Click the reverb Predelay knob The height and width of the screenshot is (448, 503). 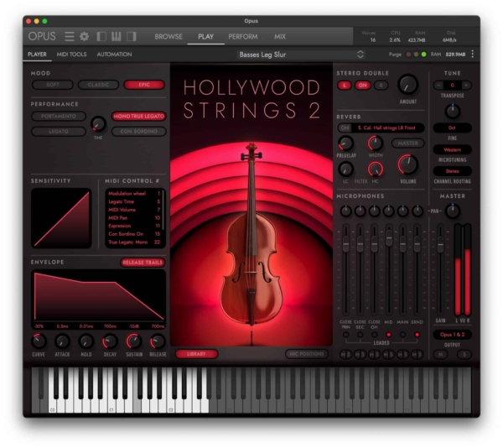coord(345,143)
